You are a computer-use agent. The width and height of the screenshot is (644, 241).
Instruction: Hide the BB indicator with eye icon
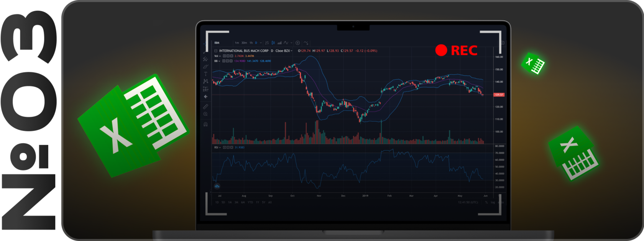pos(223,61)
